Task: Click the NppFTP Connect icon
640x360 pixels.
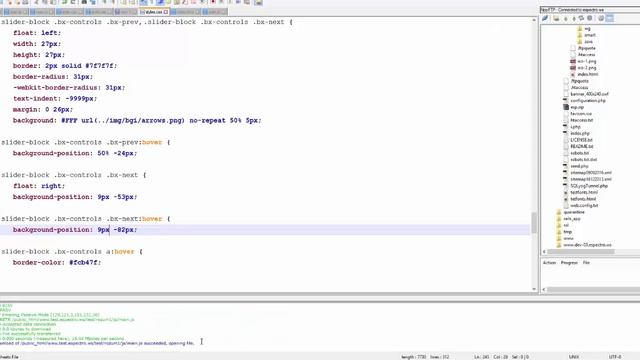Action: 545,18
